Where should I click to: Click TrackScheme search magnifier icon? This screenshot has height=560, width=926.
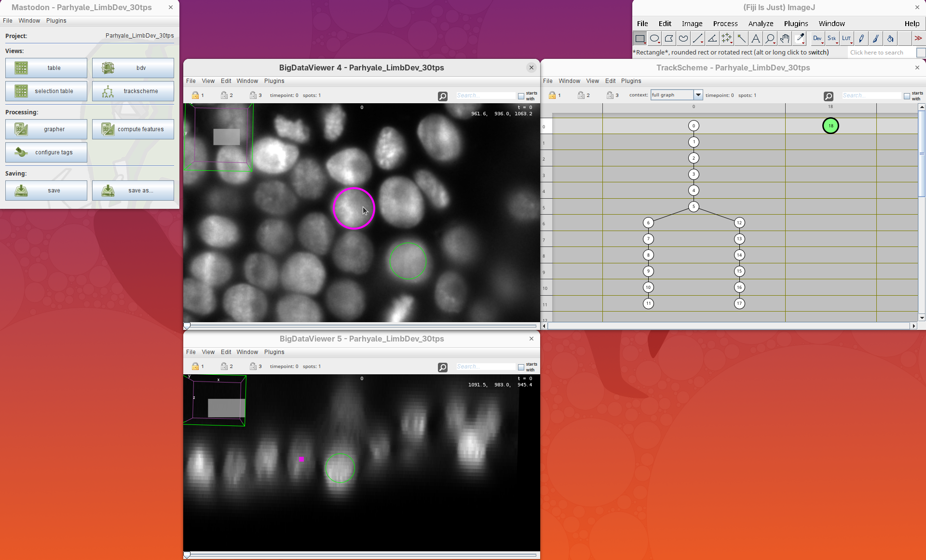tap(829, 96)
